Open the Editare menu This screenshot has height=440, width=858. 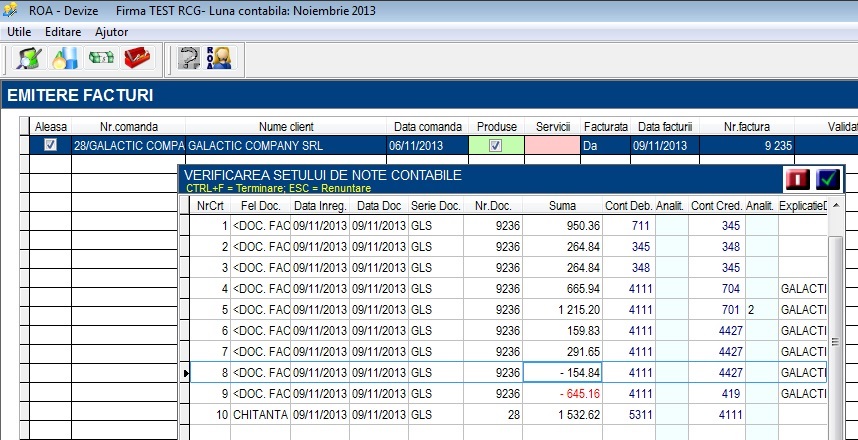(63, 32)
